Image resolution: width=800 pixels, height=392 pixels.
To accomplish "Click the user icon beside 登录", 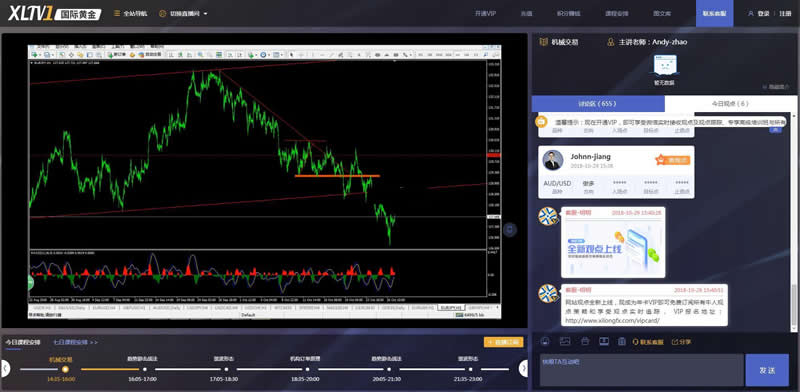I will (751, 14).
